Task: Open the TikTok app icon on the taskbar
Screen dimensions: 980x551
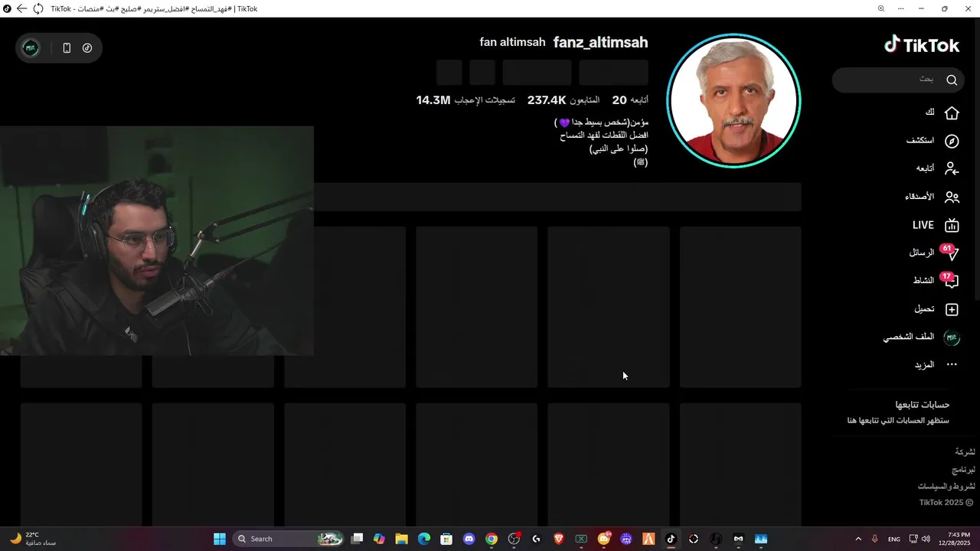Action: pyautogui.click(x=671, y=539)
